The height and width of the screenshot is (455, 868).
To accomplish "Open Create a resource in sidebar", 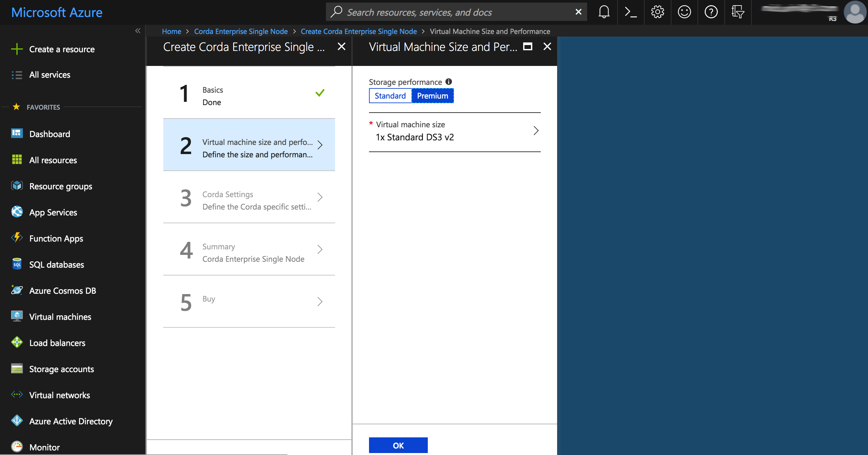I will (x=62, y=49).
